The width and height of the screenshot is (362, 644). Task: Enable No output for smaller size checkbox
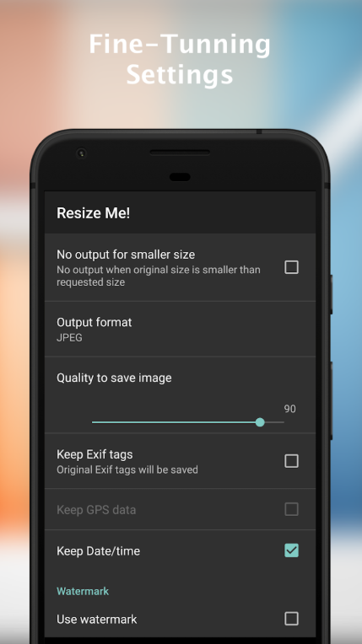tap(291, 267)
